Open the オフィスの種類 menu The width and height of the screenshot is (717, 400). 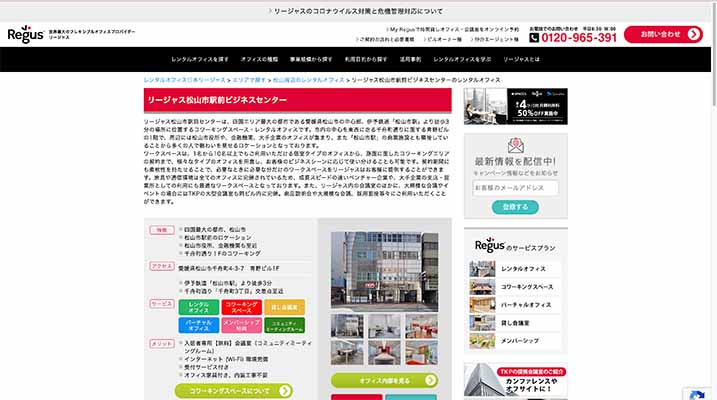click(x=259, y=59)
